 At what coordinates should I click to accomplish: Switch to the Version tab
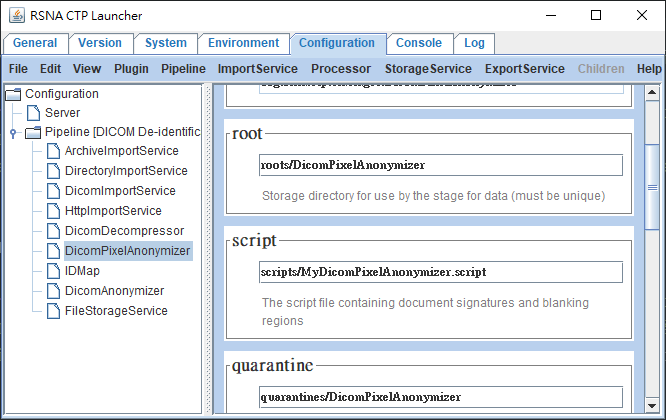pos(100,43)
